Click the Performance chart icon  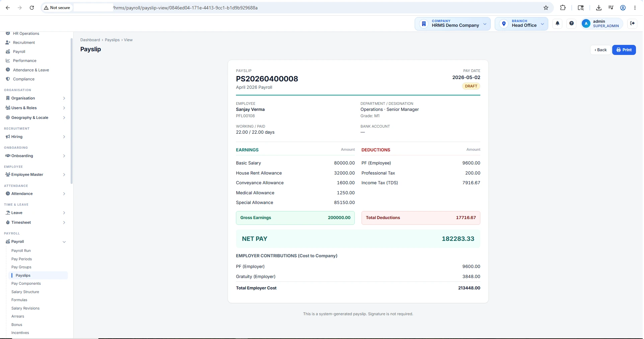pyautogui.click(x=8, y=61)
